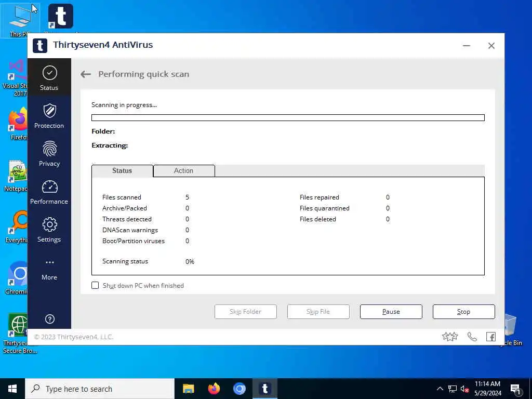
Task: Minimize the Thirtyseven4 AntiVirus window
Action: pos(467,46)
